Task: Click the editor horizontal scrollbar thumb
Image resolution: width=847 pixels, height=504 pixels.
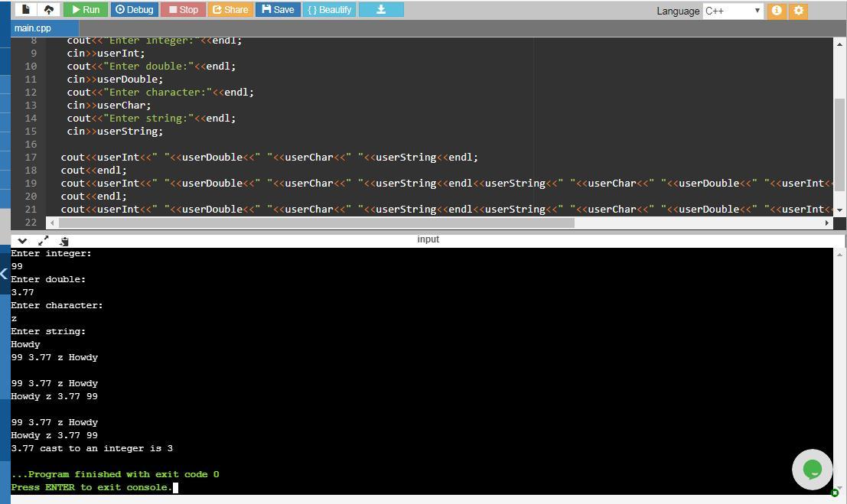Action: coord(317,223)
